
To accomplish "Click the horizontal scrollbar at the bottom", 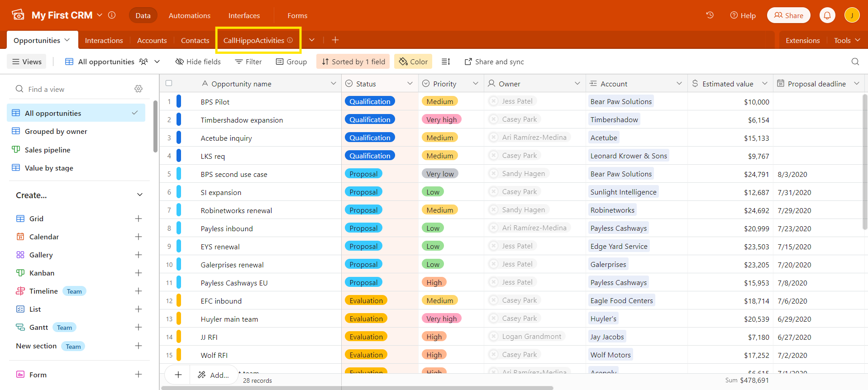I will [x=358, y=388].
